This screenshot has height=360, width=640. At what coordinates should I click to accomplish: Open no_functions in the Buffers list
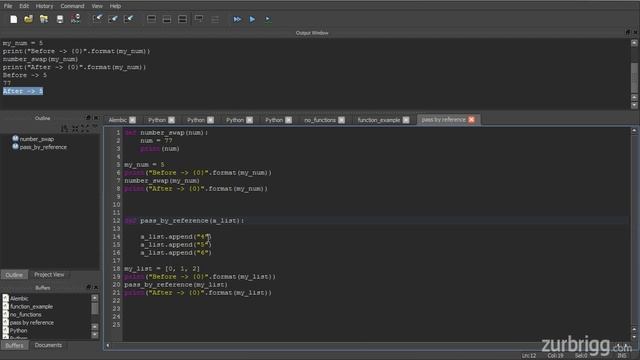25,315
